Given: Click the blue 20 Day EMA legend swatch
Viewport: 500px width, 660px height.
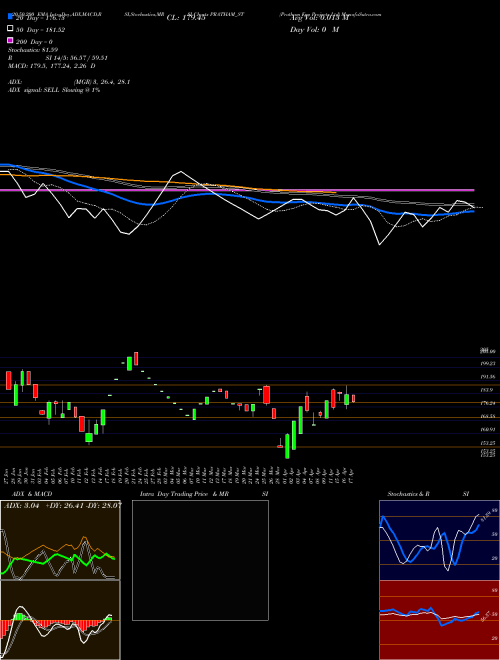Looking at the screenshot, I should coord(10,17).
